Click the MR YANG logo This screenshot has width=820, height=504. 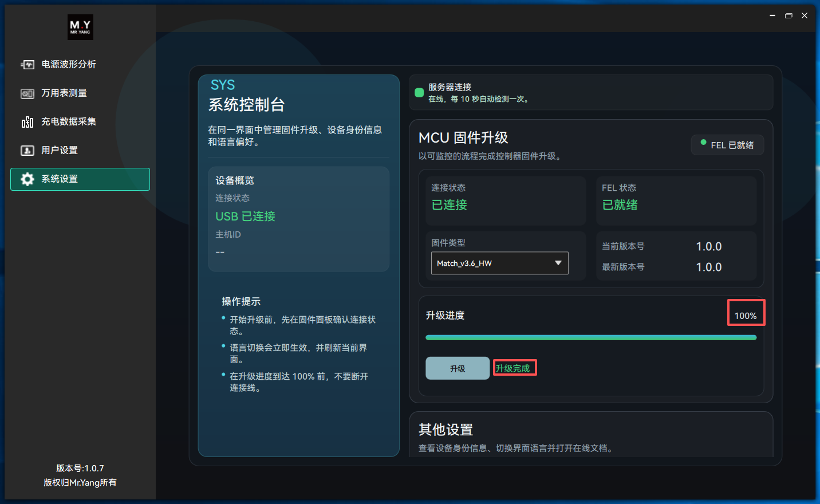(x=80, y=27)
